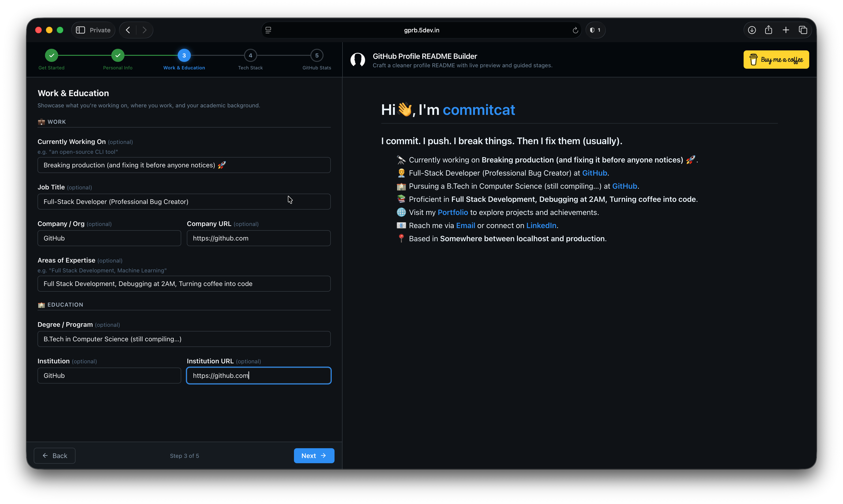Click the Buy me a coffee badge
843x504 pixels.
[776, 60]
